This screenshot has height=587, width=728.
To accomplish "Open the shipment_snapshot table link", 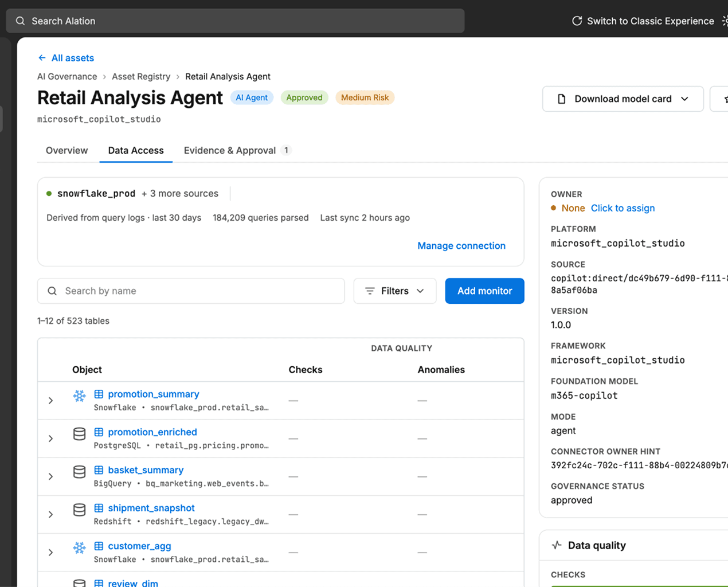I will pyautogui.click(x=151, y=508).
